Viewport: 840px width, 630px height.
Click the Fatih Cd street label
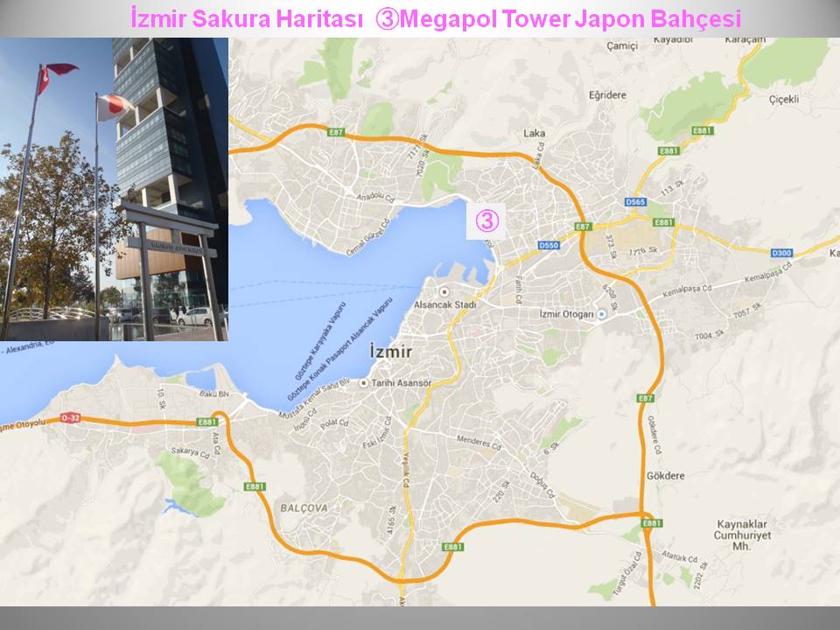(x=518, y=290)
